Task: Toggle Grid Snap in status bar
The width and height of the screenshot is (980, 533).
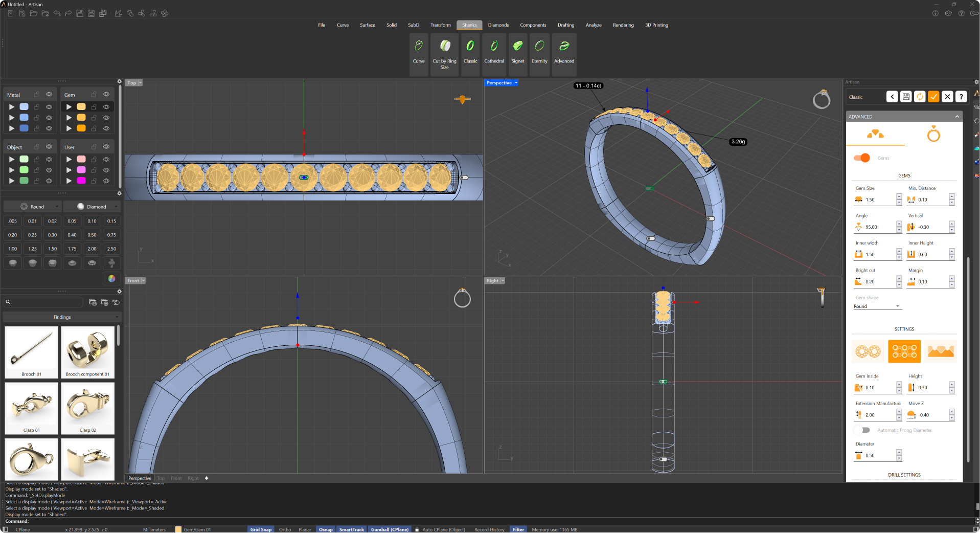Action: tap(261, 529)
